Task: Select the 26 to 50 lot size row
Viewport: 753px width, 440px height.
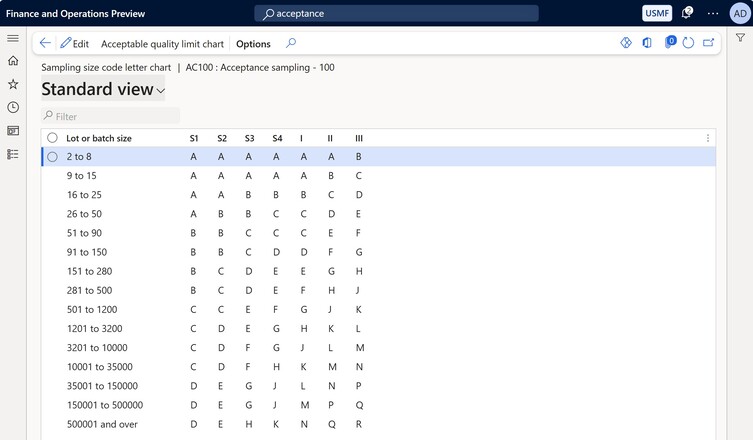Action: pyautogui.click(x=378, y=214)
